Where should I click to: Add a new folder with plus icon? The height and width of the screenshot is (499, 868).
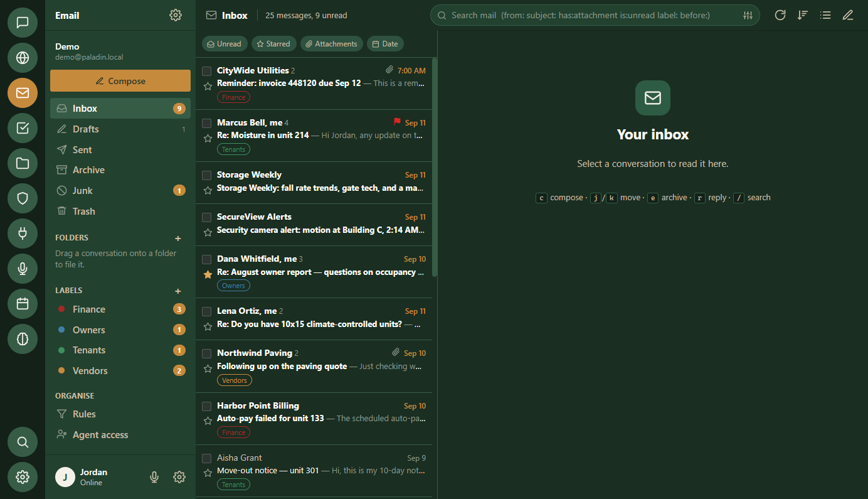(x=178, y=239)
